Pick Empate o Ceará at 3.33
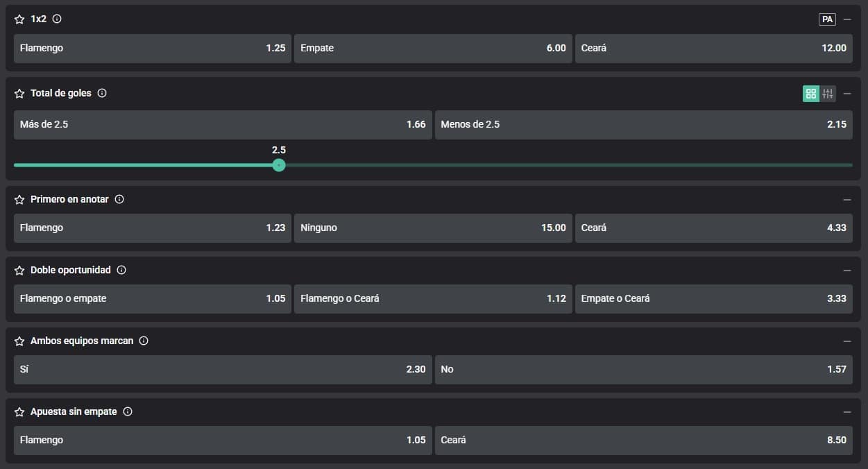The image size is (868, 469). pos(713,299)
